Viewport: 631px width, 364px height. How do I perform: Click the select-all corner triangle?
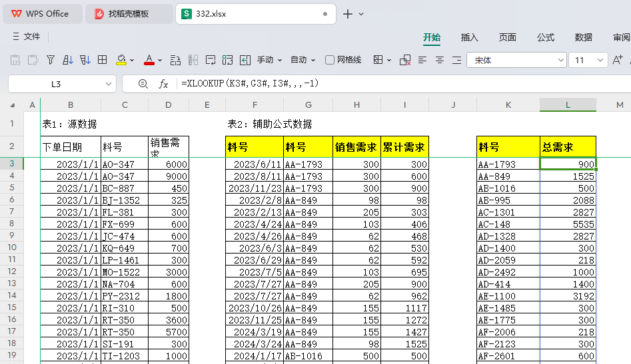point(13,105)
